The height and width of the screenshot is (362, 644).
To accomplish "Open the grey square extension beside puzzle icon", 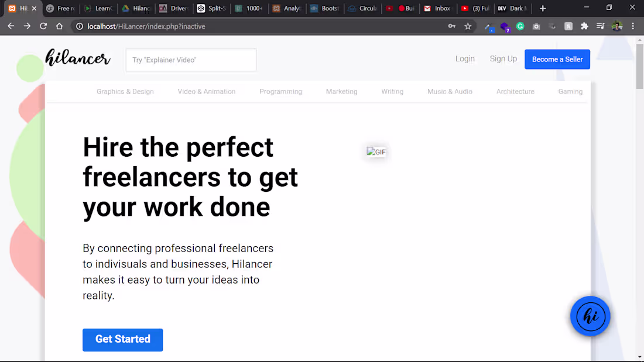I will [x=568, y=26].
